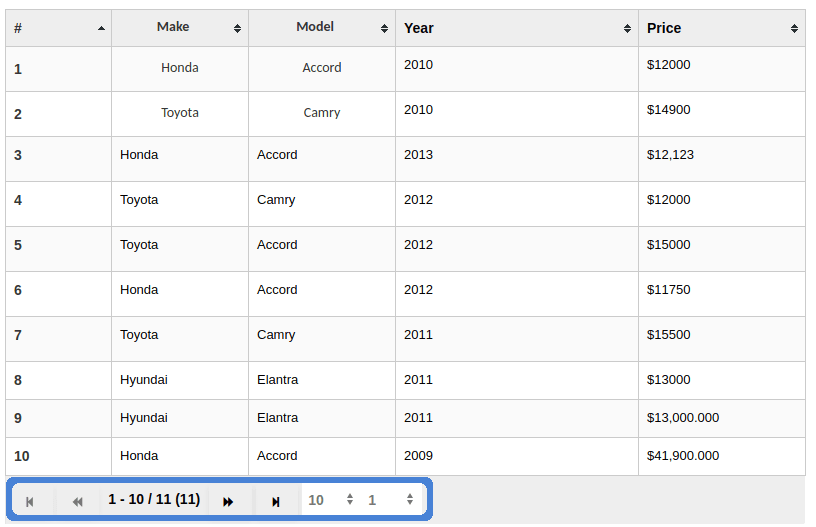Image resolution: width=816 pixels, height=527 pixels.
Task: Select row number 5 cell
Action: 58,249
